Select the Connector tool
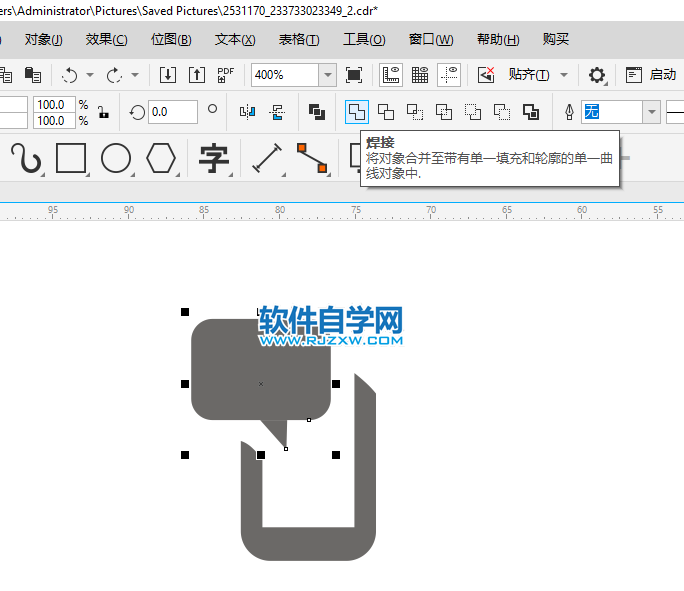Viewport: 684px width, 591px height. (312, 158)
